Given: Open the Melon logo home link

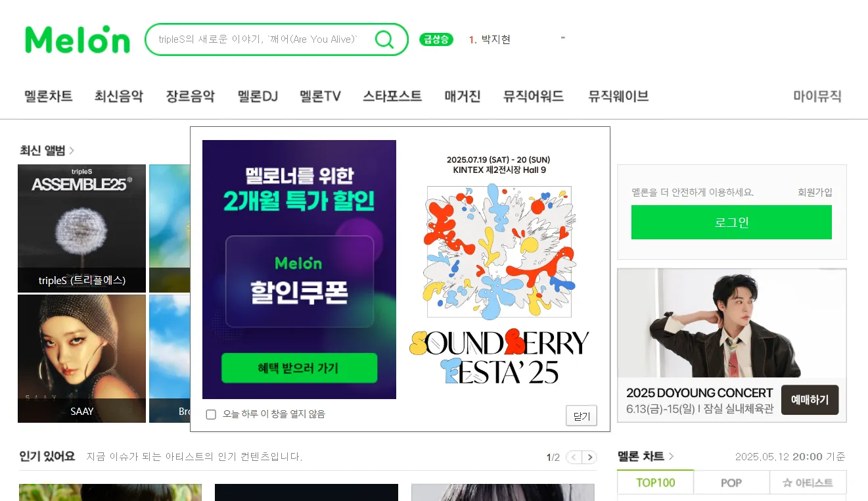Looking at the screenshot, I should coord(78,39).
